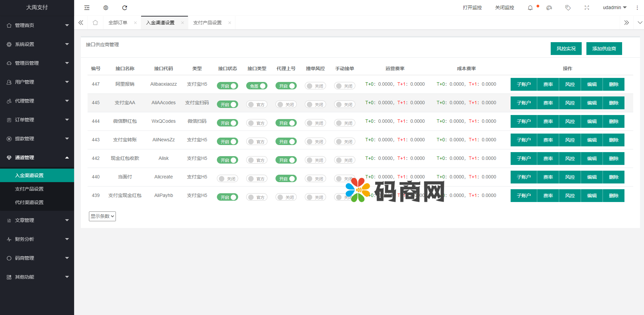Open the notification bell
644x315 pixels.
click(x=530, y=8)
